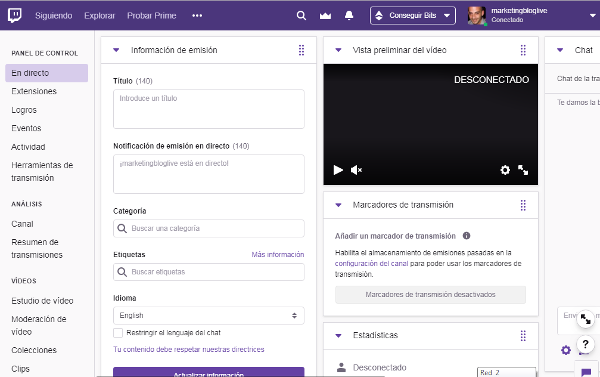Open the Twitch home logo
Viewport: 600px width, 377px height.
click(x=15, y=15)
